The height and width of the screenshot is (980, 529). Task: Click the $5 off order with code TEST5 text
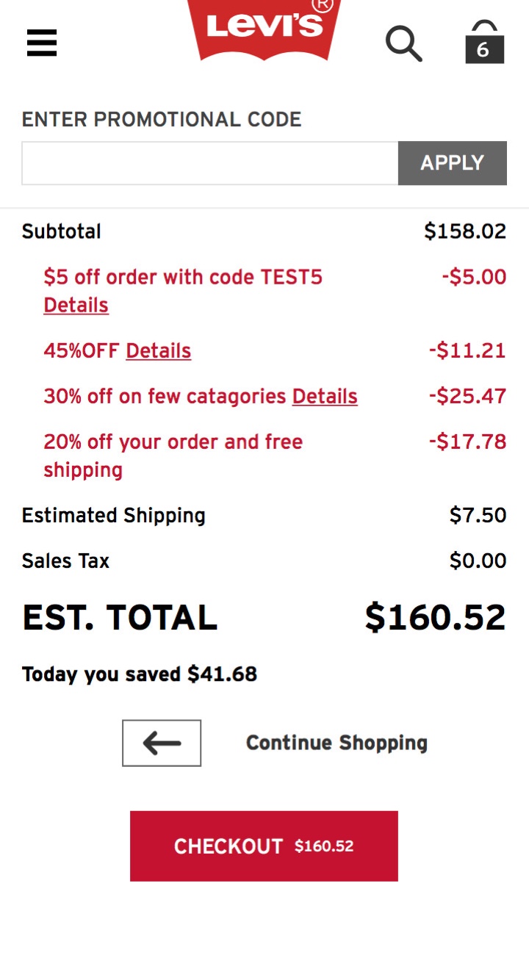click(x=183, y=277)
